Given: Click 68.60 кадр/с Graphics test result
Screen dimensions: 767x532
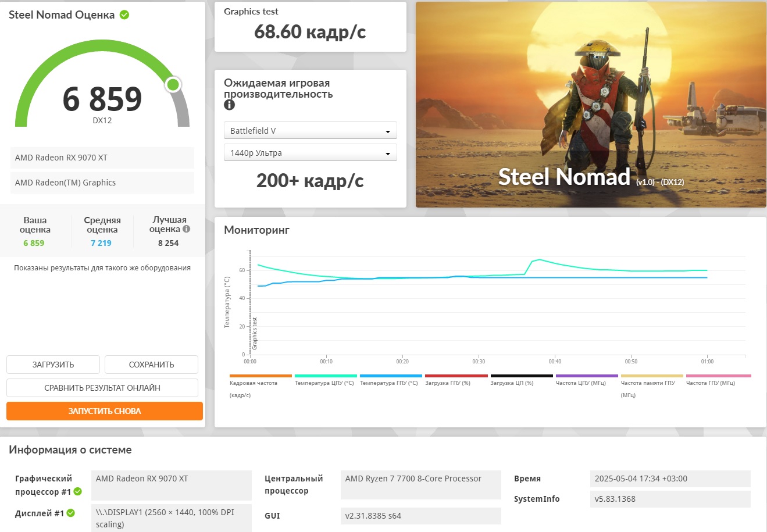Looking at the screenshot, I should pos(310,32).
